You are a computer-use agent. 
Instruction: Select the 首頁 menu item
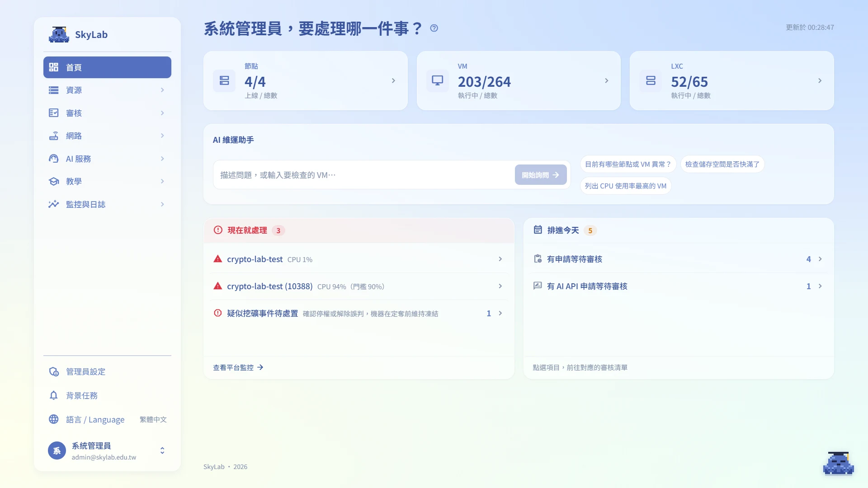coord(107,67)
